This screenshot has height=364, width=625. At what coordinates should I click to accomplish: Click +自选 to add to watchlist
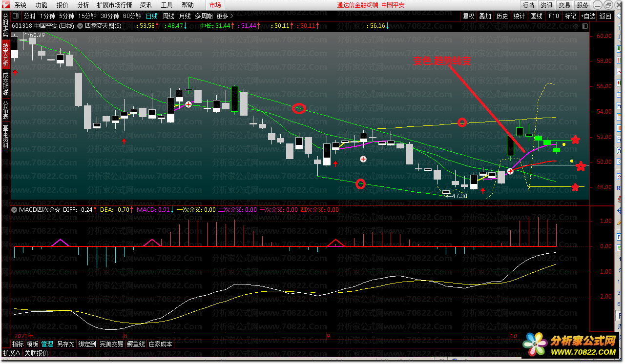[588, 16]
